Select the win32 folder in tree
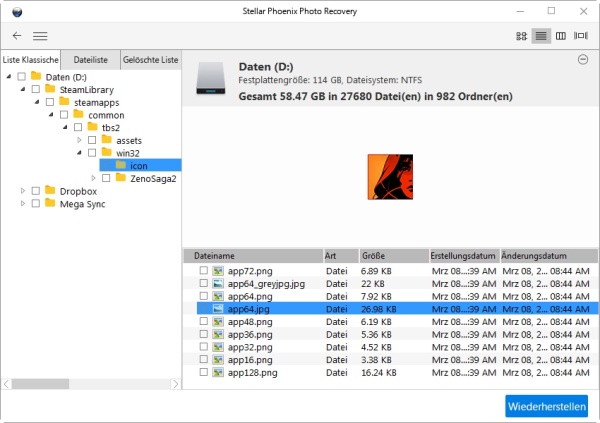This screenshot has height=423, width=600. (128, 153)
